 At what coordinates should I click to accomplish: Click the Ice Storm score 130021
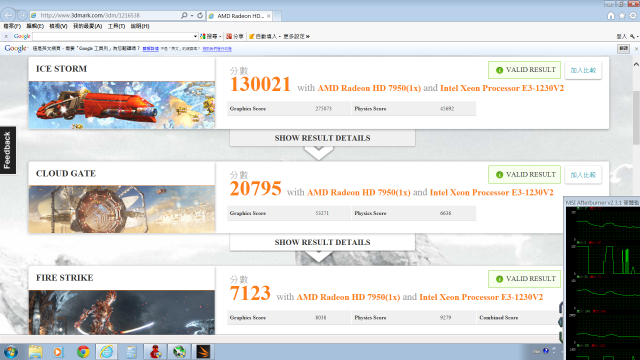point(260,85)
